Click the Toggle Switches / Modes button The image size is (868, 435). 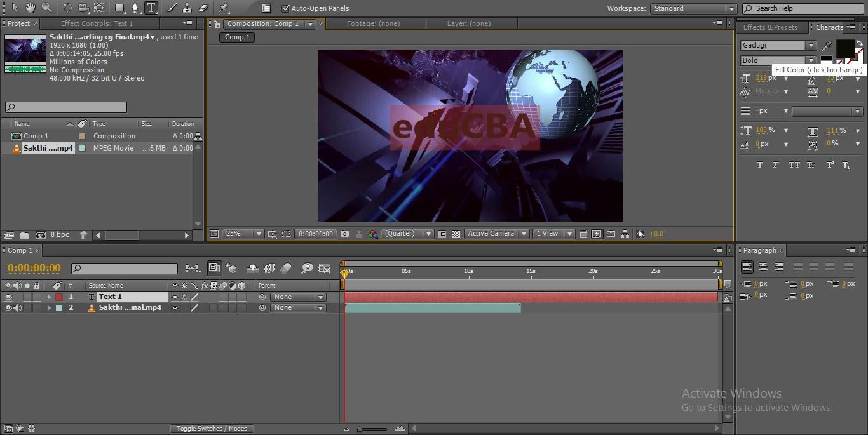tap(212, 429)
